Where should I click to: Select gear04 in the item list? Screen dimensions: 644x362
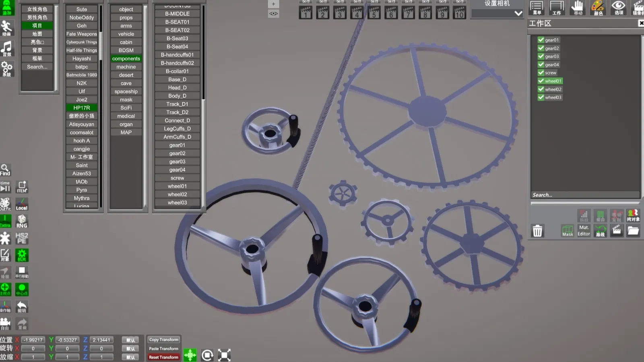tap(177, 170)
